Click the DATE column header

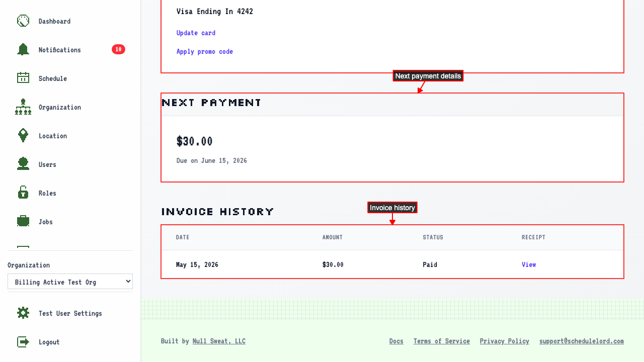pyautogui.click(x=183, y=237)
